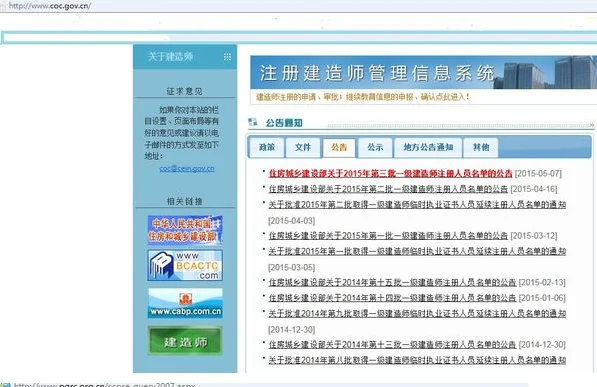Open the 2014年第十五批一级建造师注册人员名单 announcement
Screen dimensions: 597x387
tap(392, 282)
